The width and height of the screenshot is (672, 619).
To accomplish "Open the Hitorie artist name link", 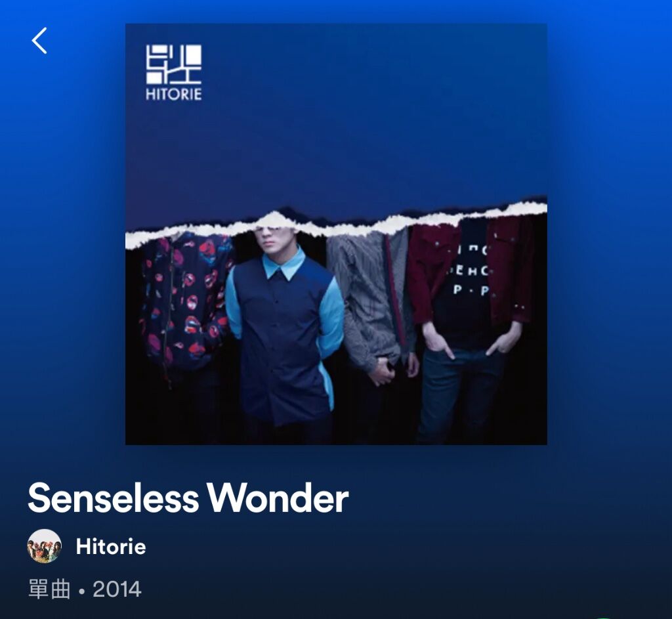I will point(110,547).
